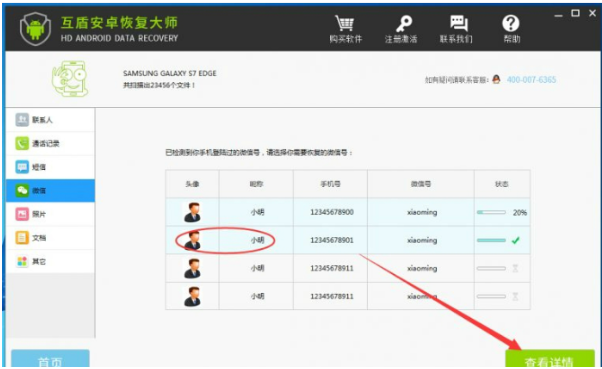
Task: Click xiaoming in the 12345678900 row
Action: pyautogui.click(x=422, y=212)
